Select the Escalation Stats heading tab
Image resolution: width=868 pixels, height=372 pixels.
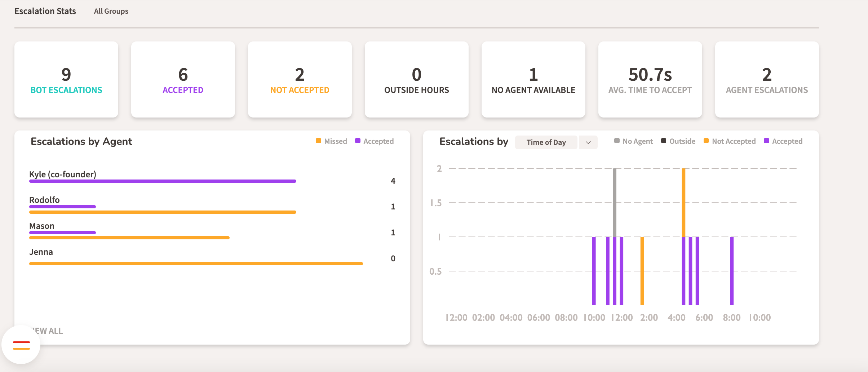[x=45, y=11]
